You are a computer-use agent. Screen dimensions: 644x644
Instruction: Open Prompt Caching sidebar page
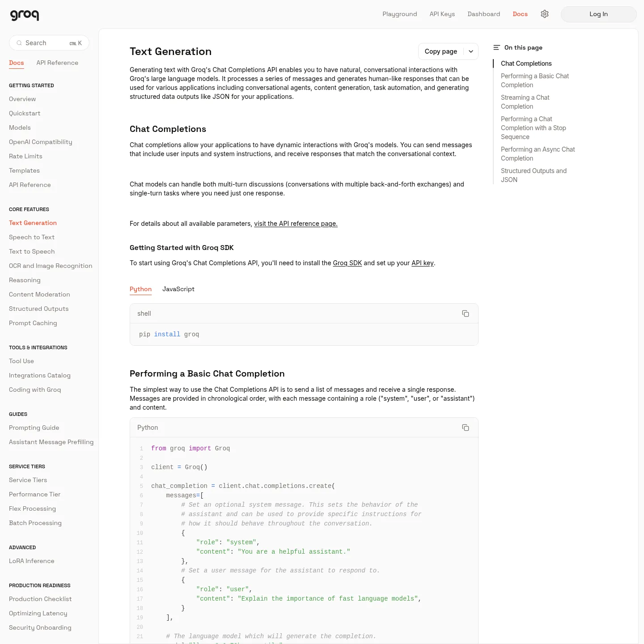click(x=33, y=323)
